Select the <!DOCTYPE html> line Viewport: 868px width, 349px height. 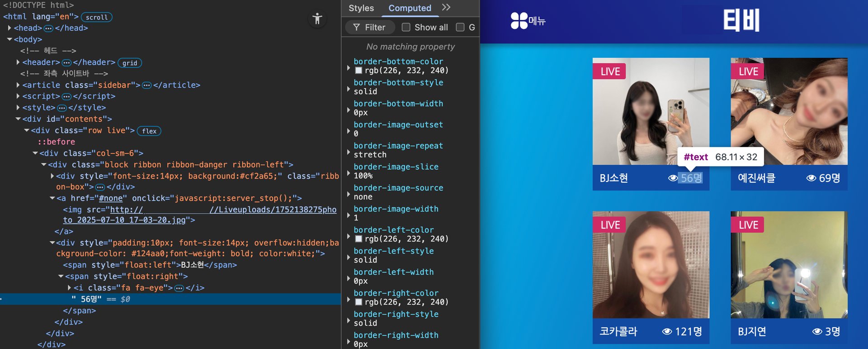38,5
